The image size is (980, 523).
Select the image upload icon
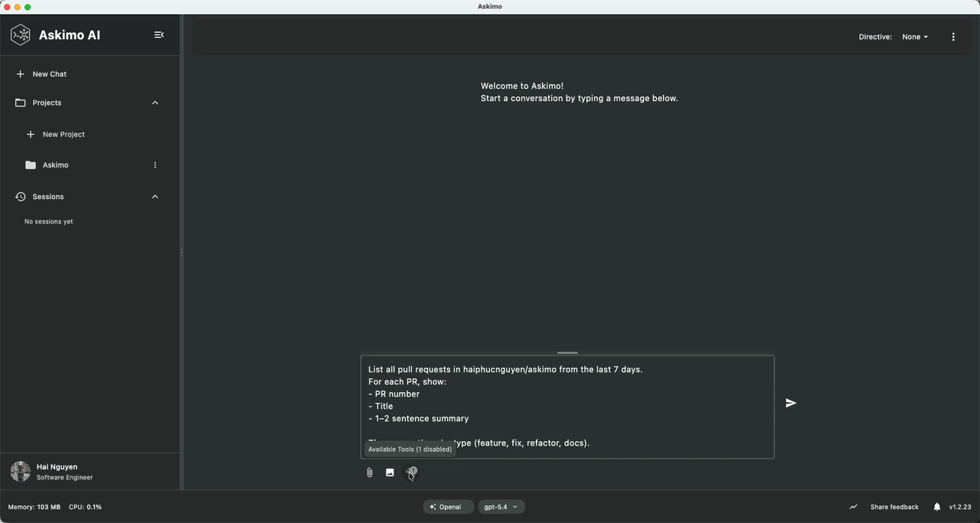(x=390, y=472)
